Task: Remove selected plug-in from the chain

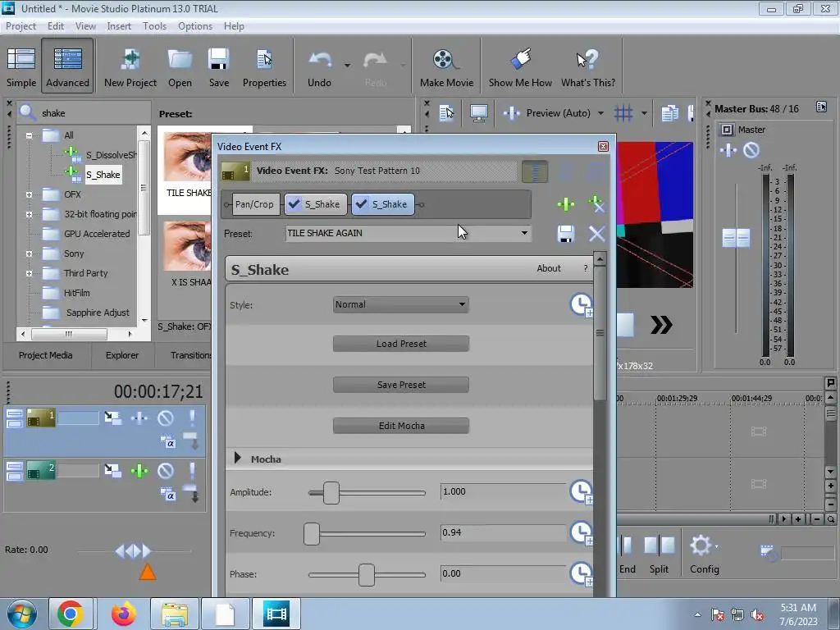Action: tap(596, 204)
